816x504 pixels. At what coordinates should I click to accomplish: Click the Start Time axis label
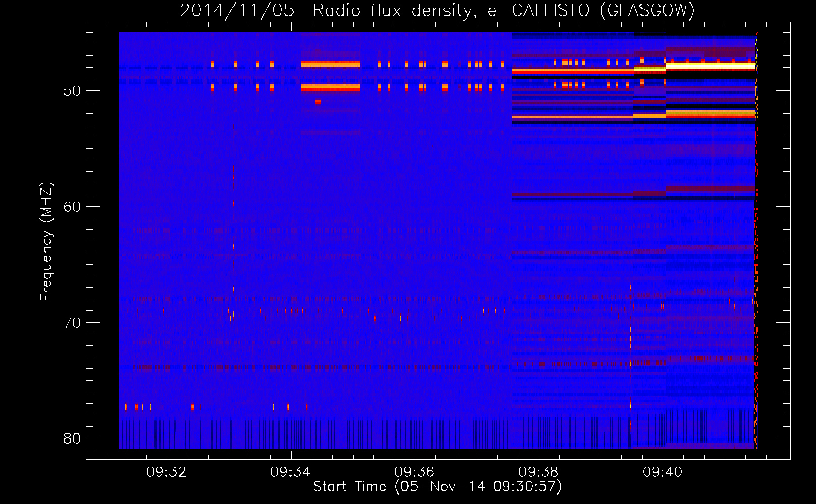click(437, 486)
